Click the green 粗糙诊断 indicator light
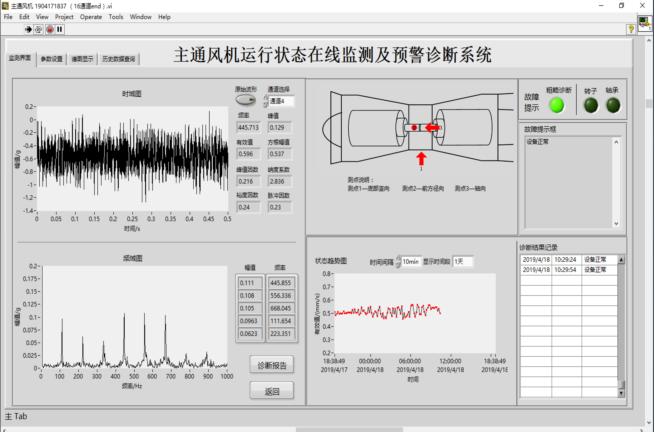The height and width of the screenshot is (432, 655). [x=558, y=105]
